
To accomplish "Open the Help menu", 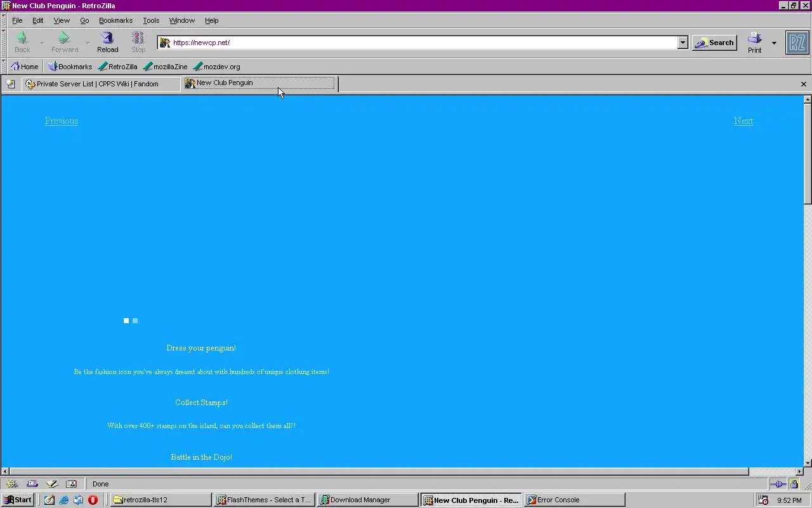I will [211, 20].
